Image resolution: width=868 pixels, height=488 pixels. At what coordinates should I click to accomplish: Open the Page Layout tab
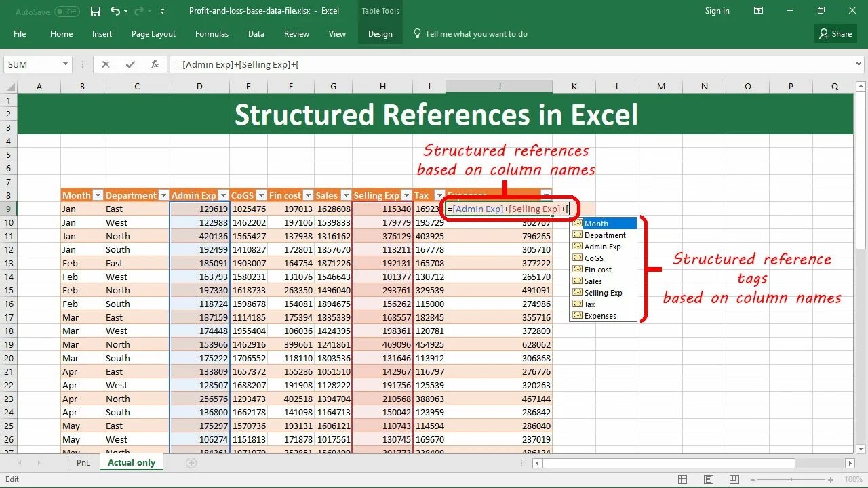pos(153,34)
